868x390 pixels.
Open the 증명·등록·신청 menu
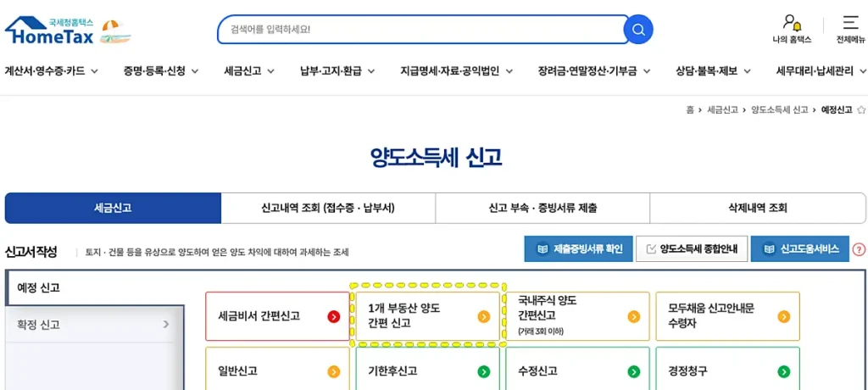coord(154,71)
